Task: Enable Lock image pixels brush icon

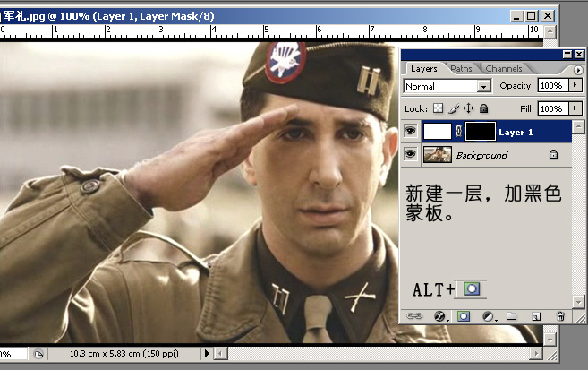Action: 454,108
